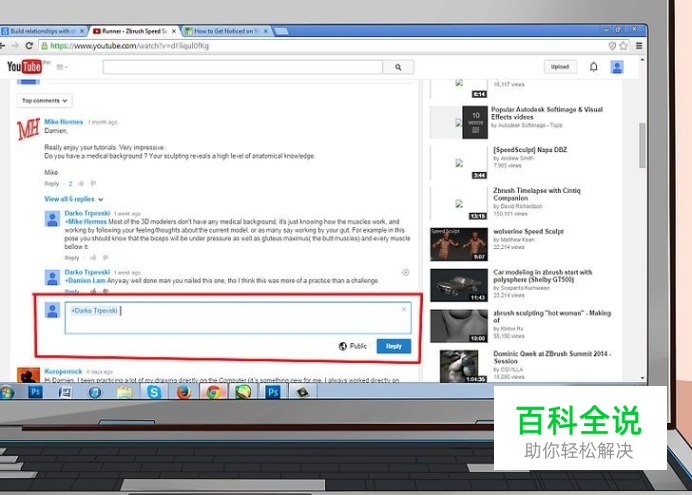Expand View all 6 replies
Viewport: 692px width, 495px height.
coord(74,199)
